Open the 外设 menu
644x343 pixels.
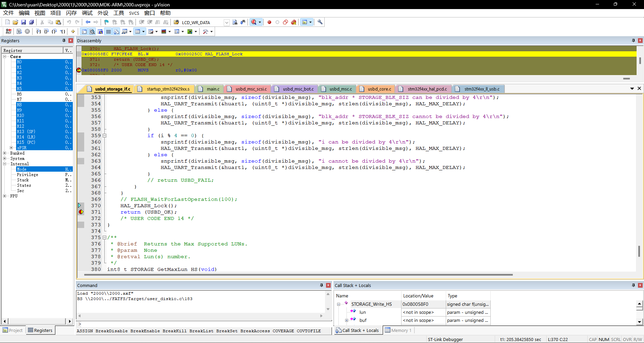click(103, 13)
